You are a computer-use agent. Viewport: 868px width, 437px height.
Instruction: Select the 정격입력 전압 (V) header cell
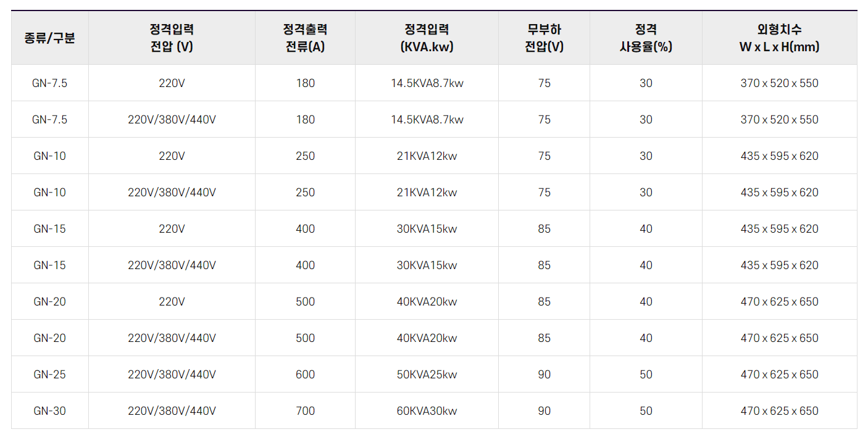[172, 38]
